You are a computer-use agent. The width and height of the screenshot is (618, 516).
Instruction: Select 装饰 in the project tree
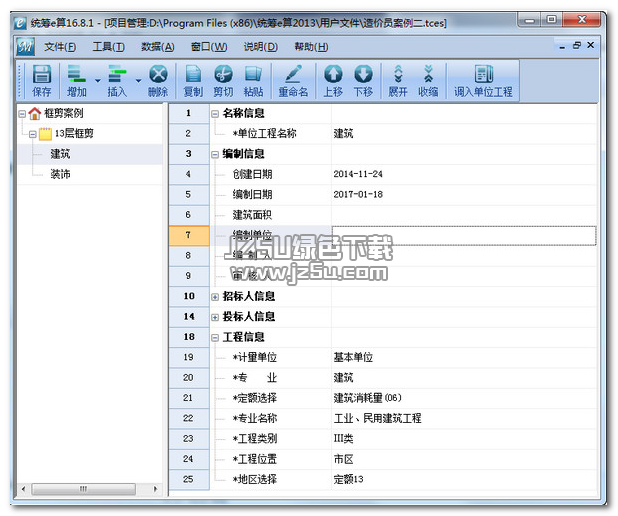pos(60,174)
